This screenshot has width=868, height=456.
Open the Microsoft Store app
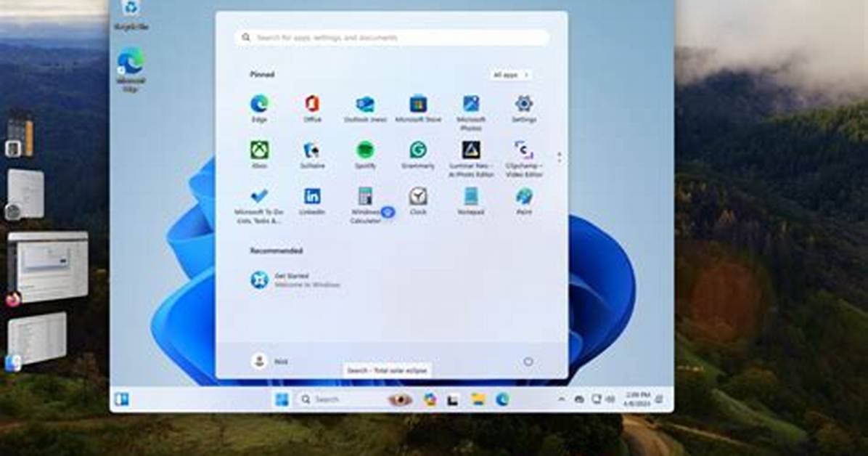click(x=418, y=108)
